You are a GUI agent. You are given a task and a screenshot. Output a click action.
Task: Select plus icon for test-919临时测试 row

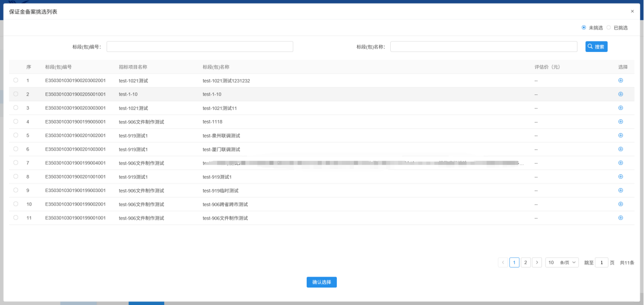(620, 190)
